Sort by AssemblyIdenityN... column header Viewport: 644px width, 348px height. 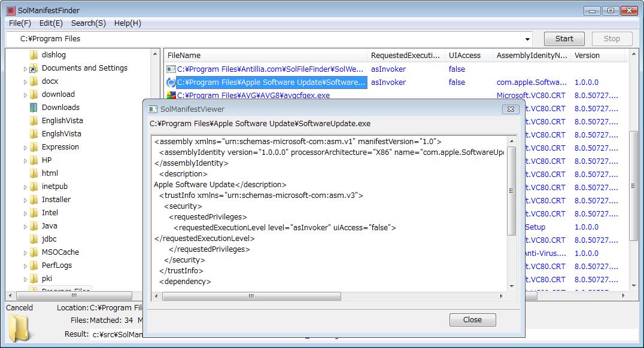coord(531,56)
